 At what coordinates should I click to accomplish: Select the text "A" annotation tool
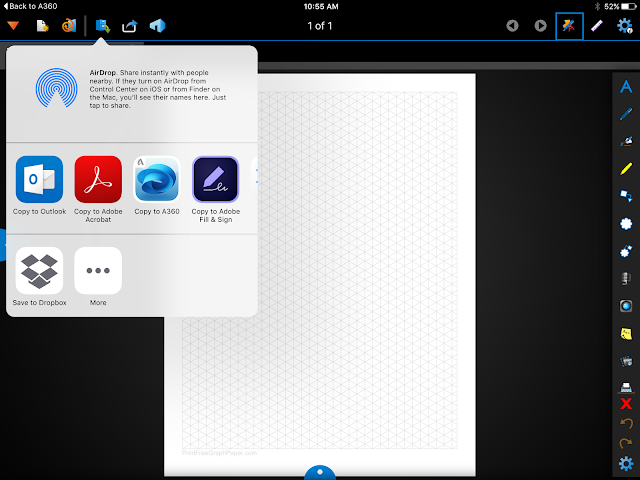(626, 87)
